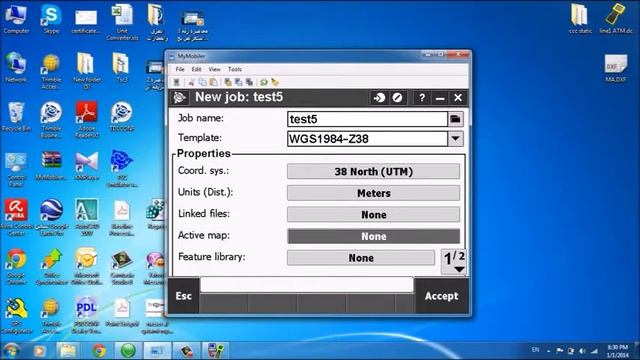Select the Computer desktop icon

[16, 19]
